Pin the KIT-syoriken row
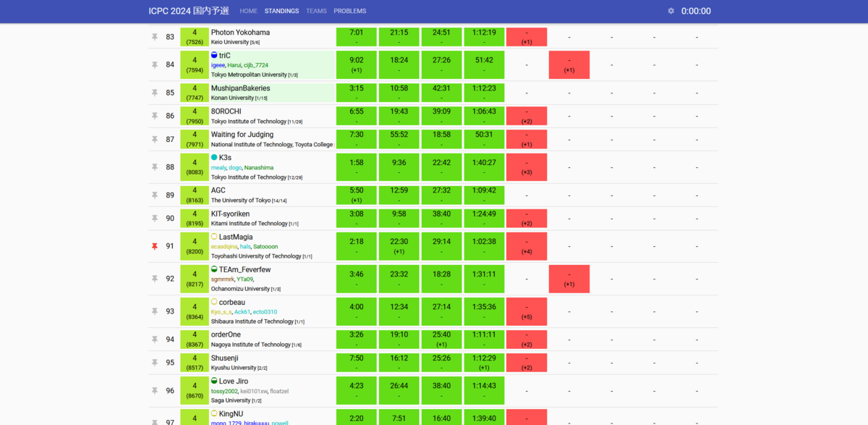Screen dimensions: 868x425 (154, 219)
